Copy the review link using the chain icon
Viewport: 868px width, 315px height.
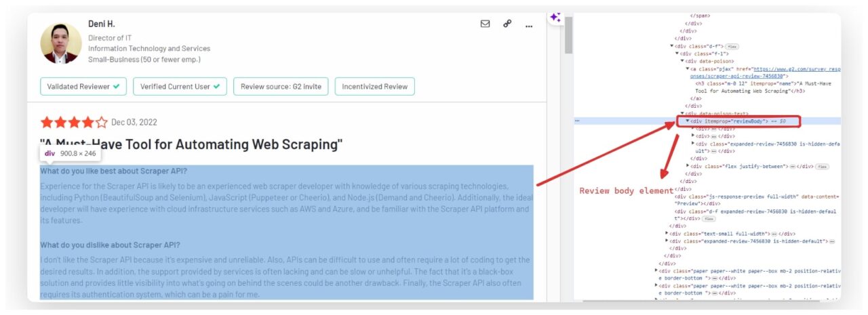point(507,24)
